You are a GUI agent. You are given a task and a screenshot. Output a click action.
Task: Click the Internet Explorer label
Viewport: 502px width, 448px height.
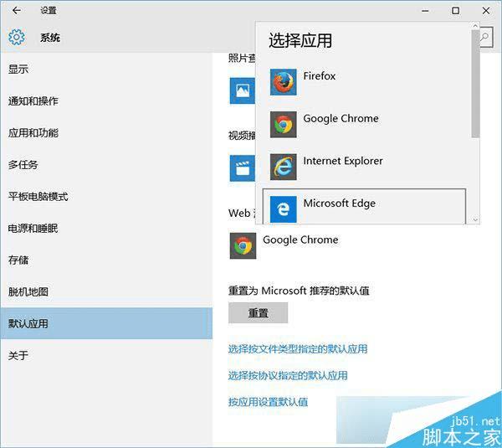(x=343, y=161)
